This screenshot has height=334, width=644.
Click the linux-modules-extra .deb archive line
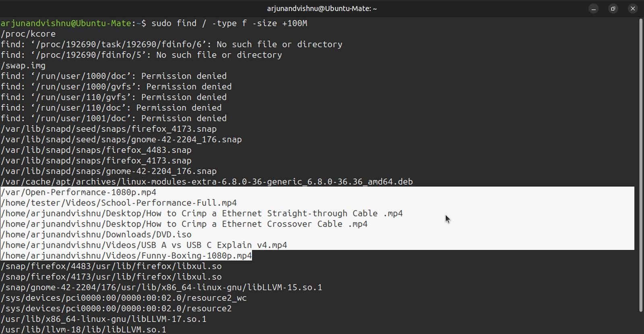[207, 182]
